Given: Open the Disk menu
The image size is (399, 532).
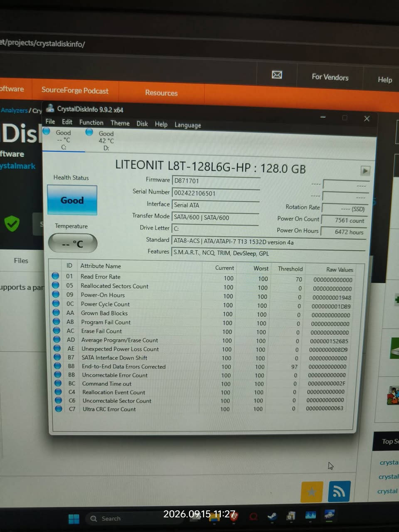Looking at the screenshot, I should 142,123.
